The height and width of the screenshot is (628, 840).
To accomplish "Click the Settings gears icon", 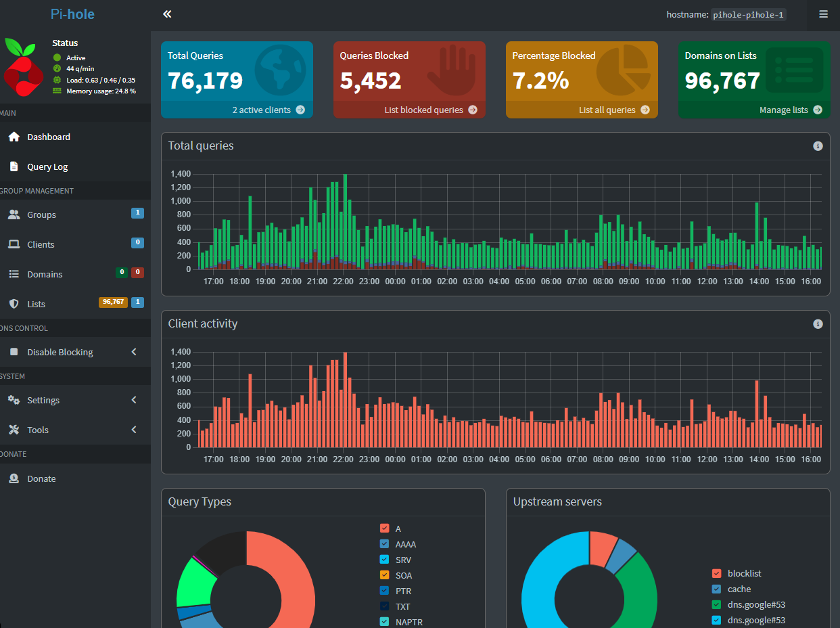I will (x=14, y=400).
